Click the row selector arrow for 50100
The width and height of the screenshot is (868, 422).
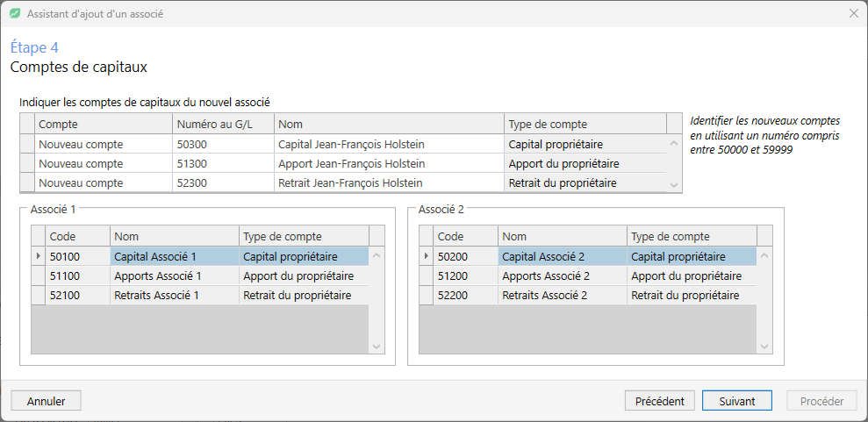pos(39,256)
